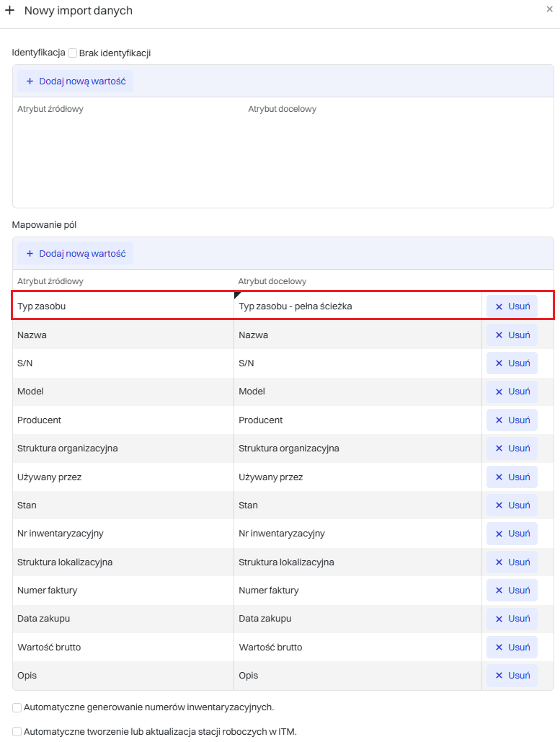Remove the Typ zasobu mapping row
The image size is (560, 742).
point(512,306)
